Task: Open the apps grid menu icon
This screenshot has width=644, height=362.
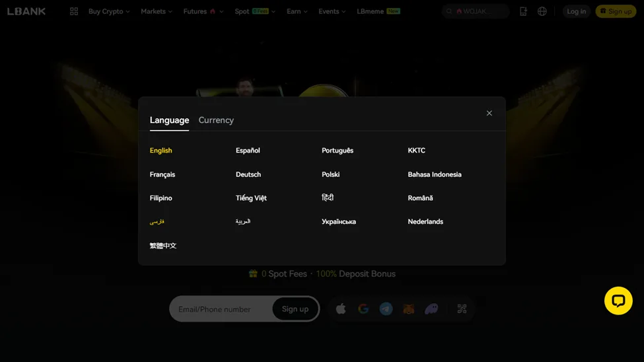Action: (x=74, y=11)
